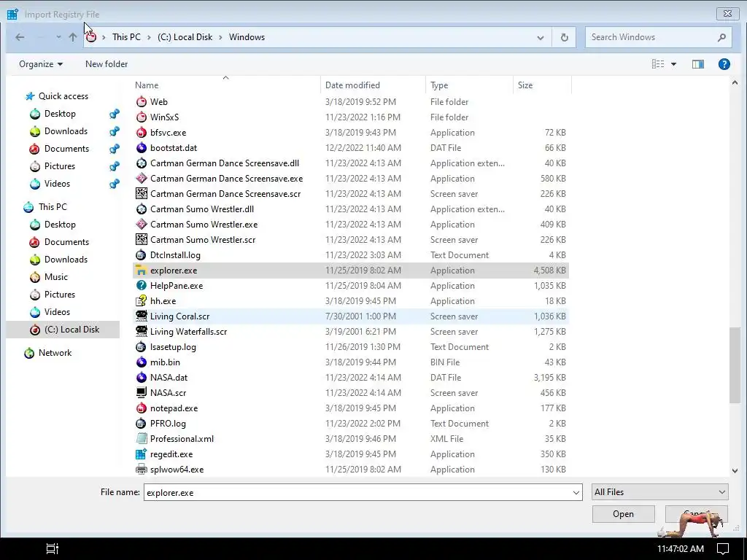Open Pictures under Quick access
The image size is (747, 560).
coord(60,166)
